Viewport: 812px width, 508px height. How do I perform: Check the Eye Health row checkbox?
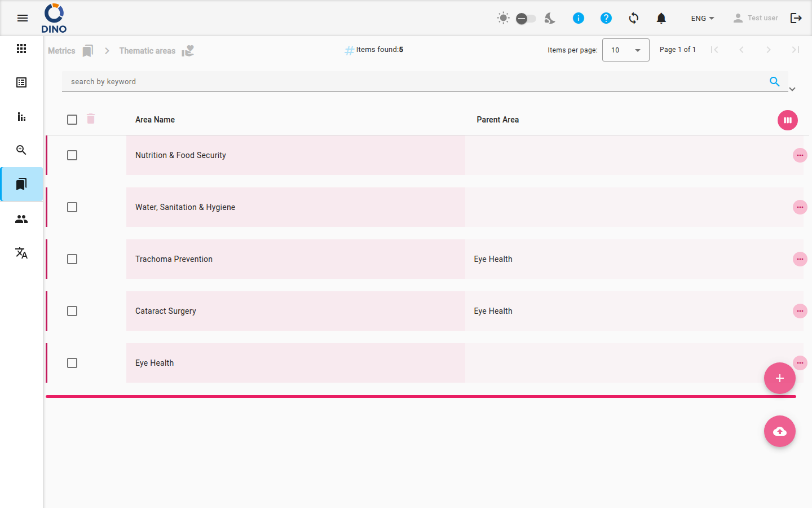[72, 363]
